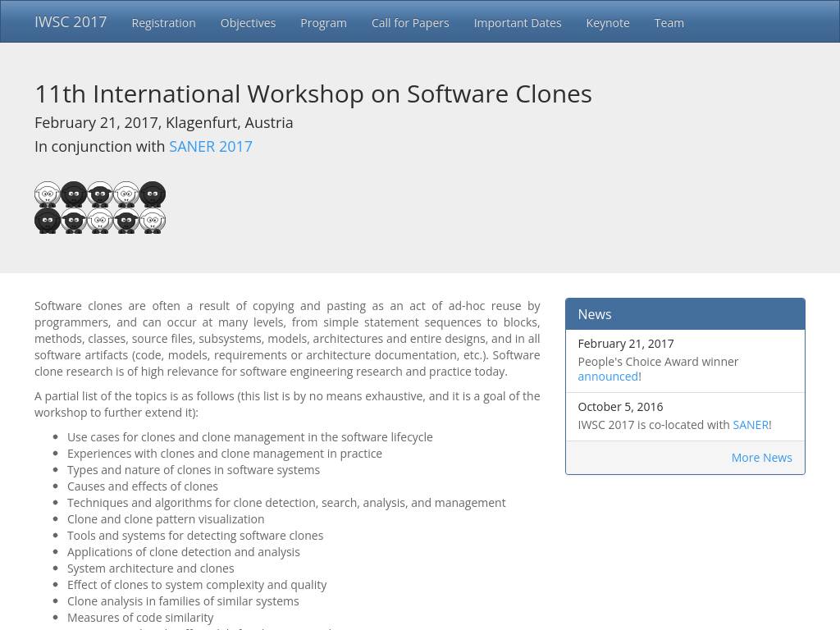Click 'Clone and clone pattern visualization' item
840x630 pixels.
(166, 519)
